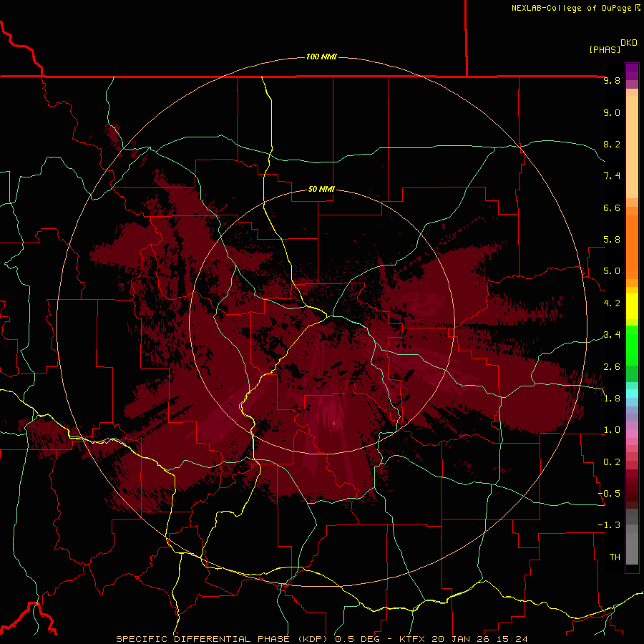Pick the yellow segment of color bar
The width and height of the screenshot is (644, 644).
(632, 306)
